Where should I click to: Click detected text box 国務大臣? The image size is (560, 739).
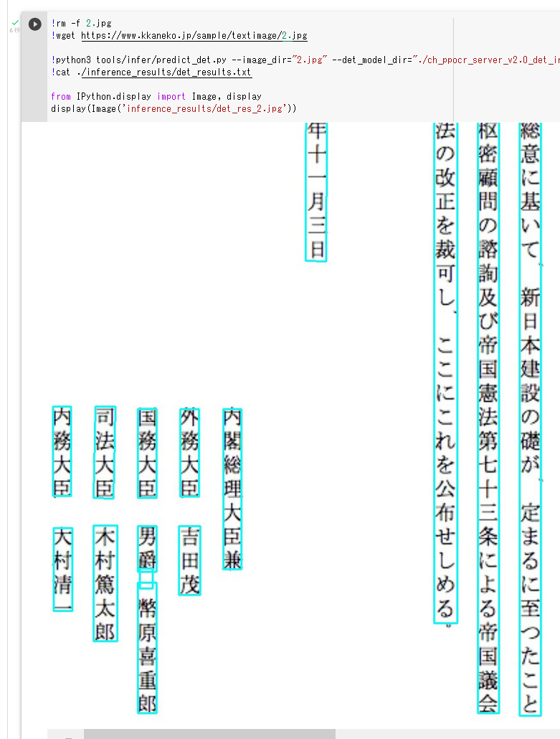[147, 453]
